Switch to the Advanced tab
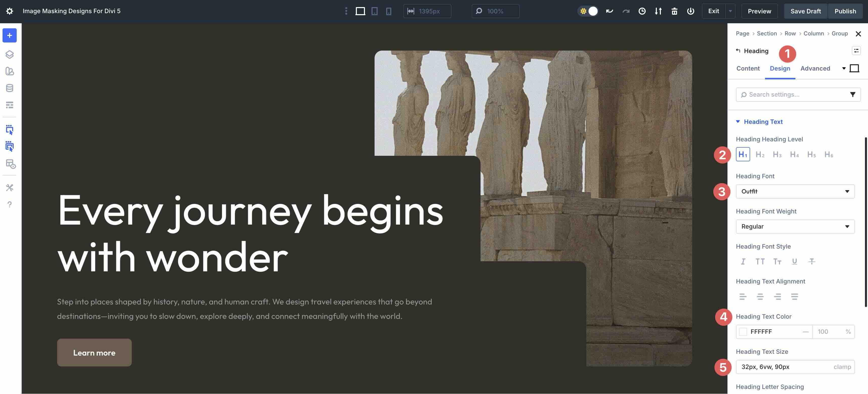 [x=815, y=69]
